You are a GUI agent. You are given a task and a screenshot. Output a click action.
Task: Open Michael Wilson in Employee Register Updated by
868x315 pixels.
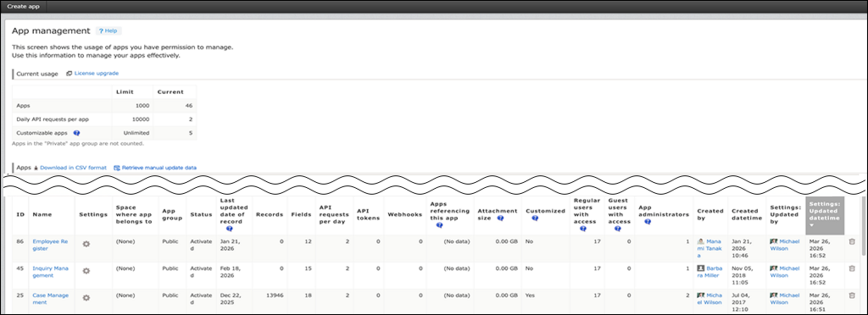[x=786, y=245]
